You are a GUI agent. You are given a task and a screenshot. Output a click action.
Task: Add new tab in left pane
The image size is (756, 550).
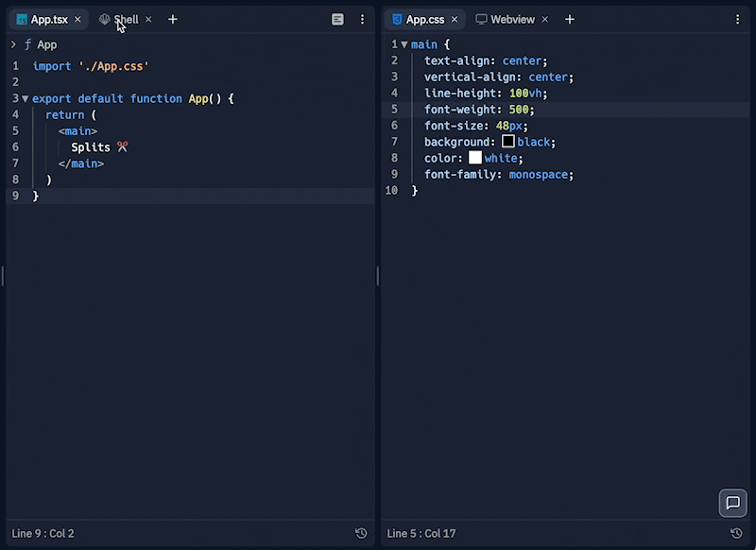172,19
